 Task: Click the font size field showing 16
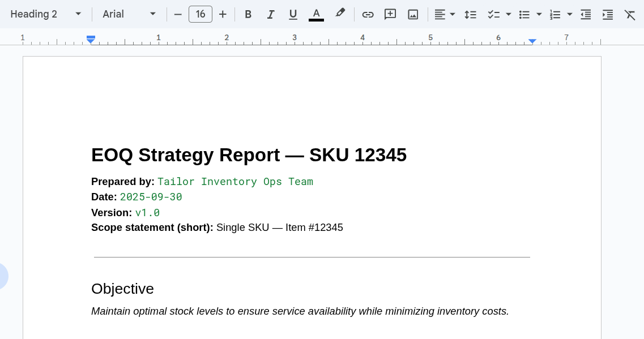point(201,14)
